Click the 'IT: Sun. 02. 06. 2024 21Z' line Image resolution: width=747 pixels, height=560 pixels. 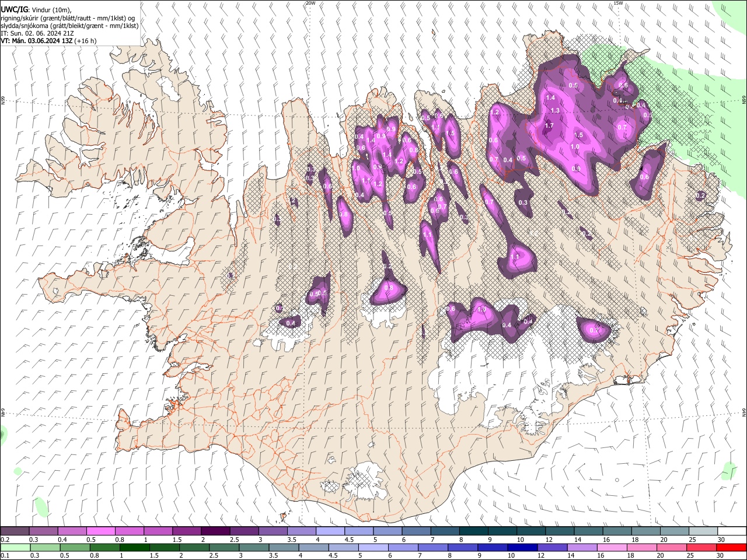tap(37, 33)
